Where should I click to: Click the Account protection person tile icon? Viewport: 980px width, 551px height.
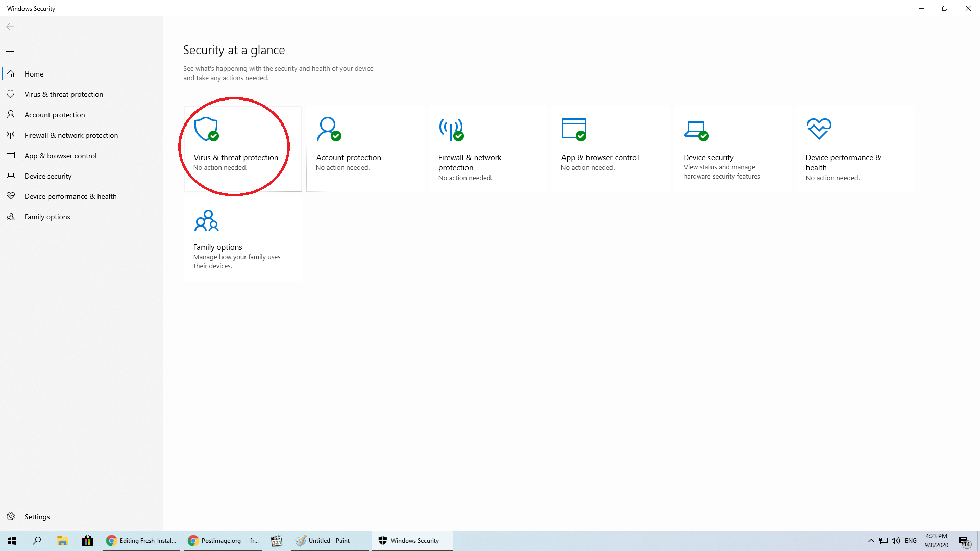pyautogui.click(x=329, y=129)
